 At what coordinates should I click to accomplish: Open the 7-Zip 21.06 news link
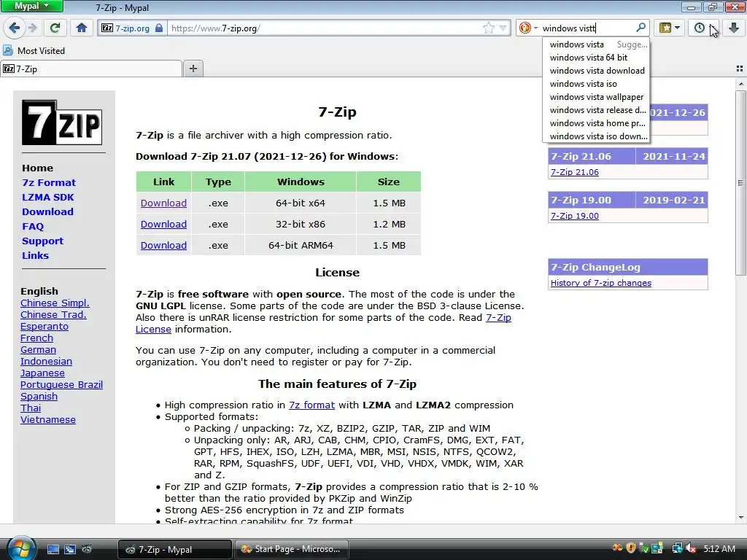[x=575, y=172]
